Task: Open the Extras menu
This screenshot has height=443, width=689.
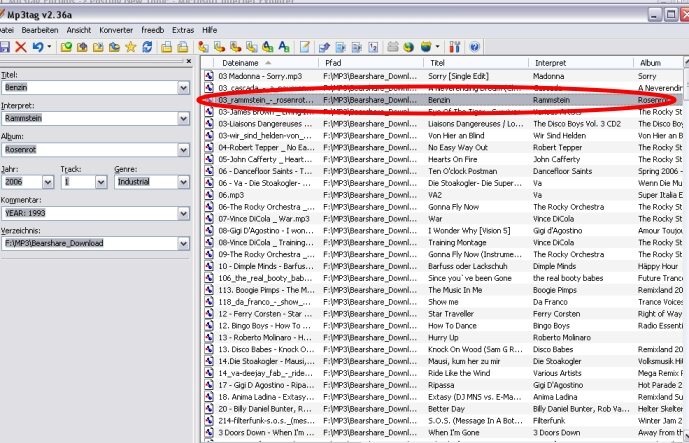Action: click(183, 30)
